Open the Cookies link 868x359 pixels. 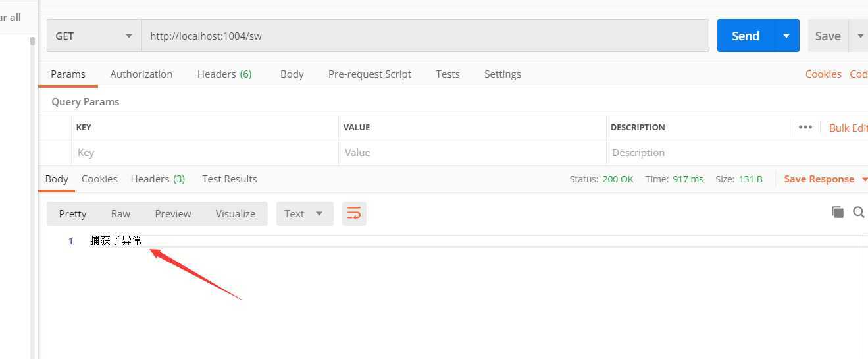tap(823, 74)
